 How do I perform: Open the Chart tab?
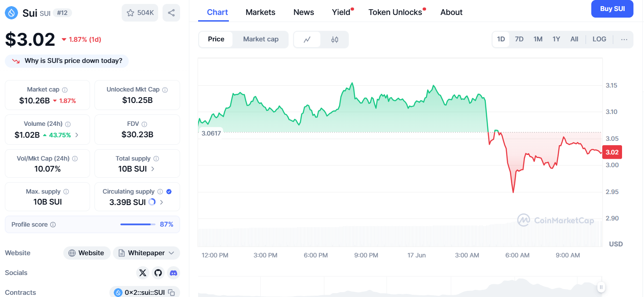[217, 12]
